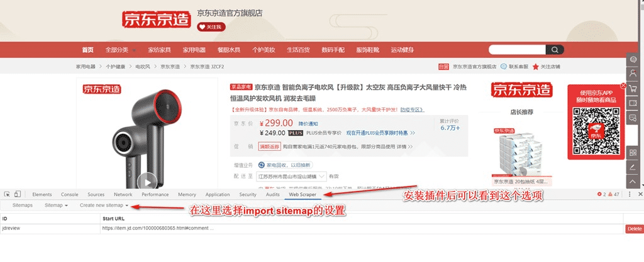644x262 pixels.
Task: Switch to the Performance tab
Action: coord(155,194)
